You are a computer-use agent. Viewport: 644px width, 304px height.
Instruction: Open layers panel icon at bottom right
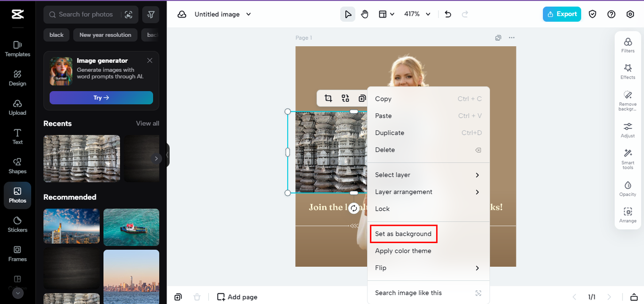(634, 297)
